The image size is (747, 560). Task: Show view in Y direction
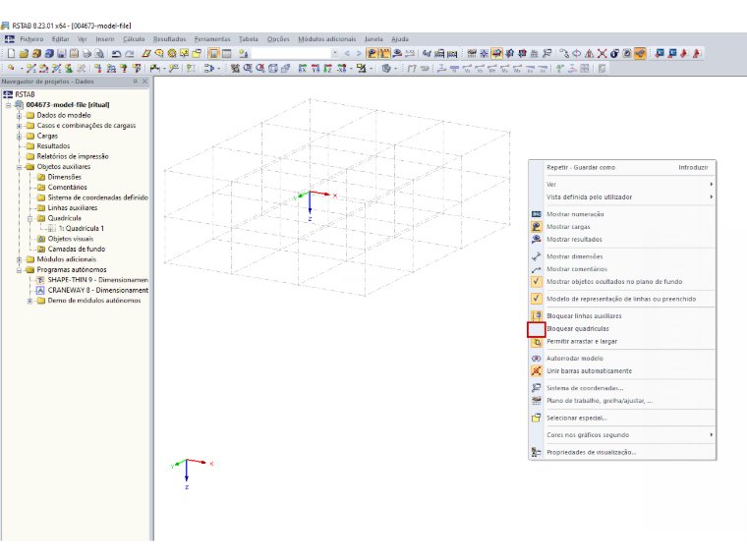(316, 69)
